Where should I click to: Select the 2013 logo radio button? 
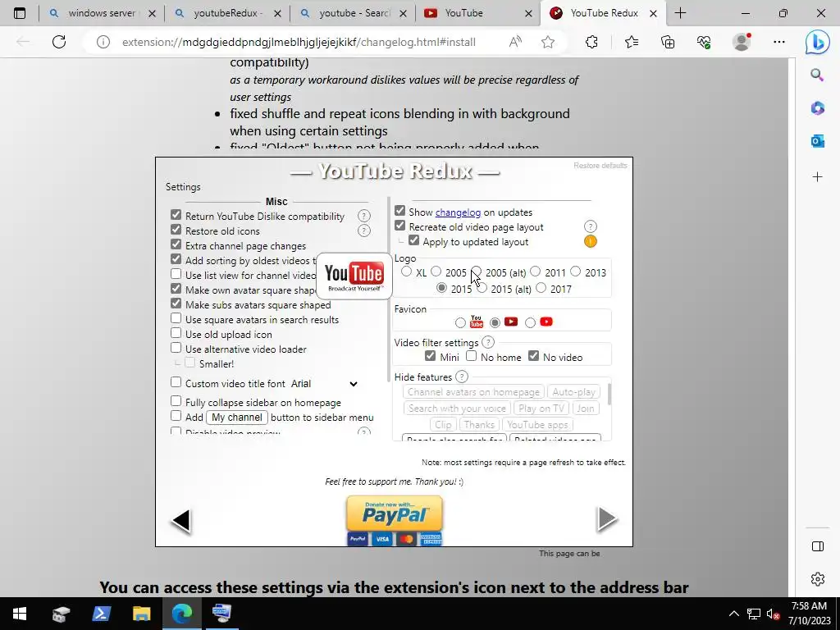point(575,272)
